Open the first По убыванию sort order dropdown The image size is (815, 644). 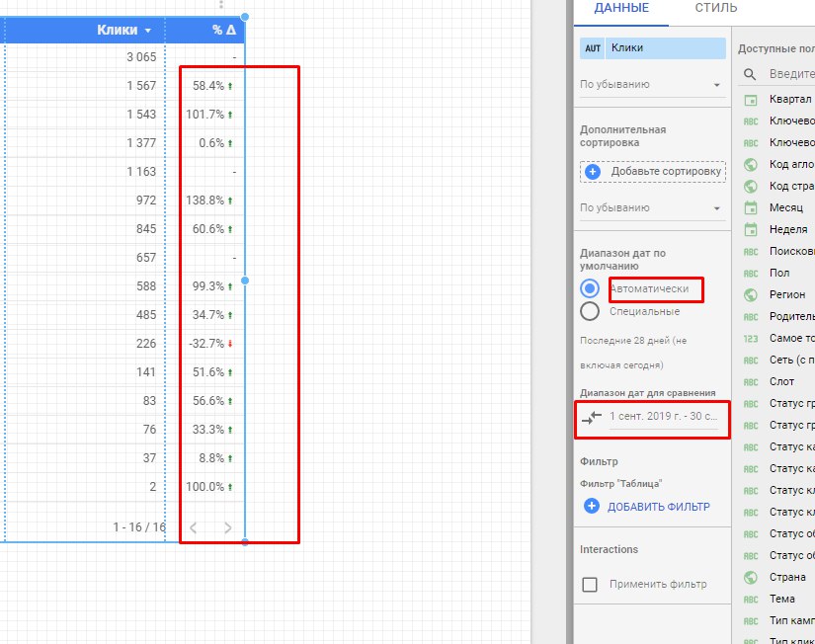click(x=651, y=84)
